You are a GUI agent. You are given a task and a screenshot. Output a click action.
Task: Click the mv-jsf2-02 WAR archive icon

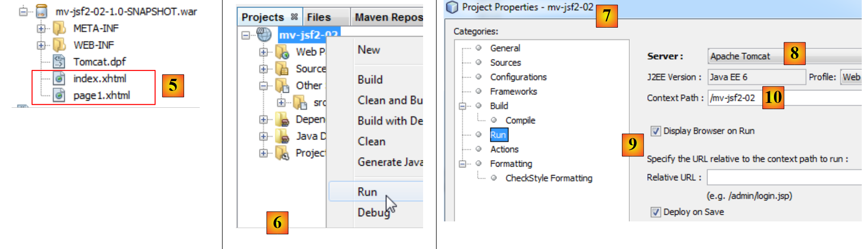tap(41, 11)
